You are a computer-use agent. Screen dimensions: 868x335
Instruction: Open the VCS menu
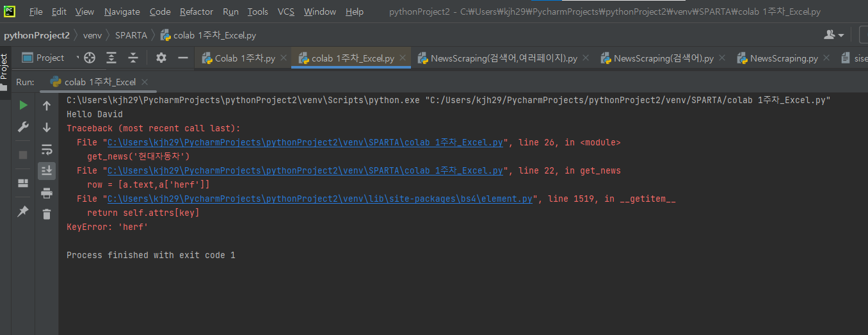coord(286,12)
